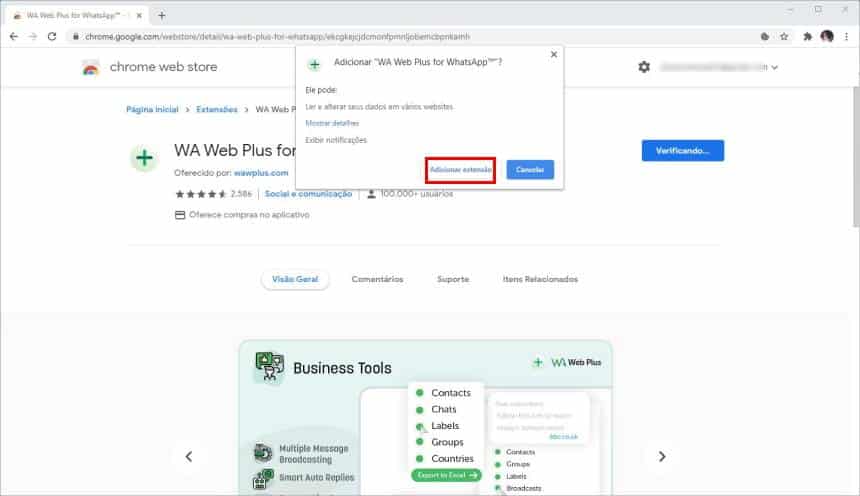Screen dimensions: 860x496
Task: Click 'Oferece compras no aplicativo' text
Action: coord(249,215)
